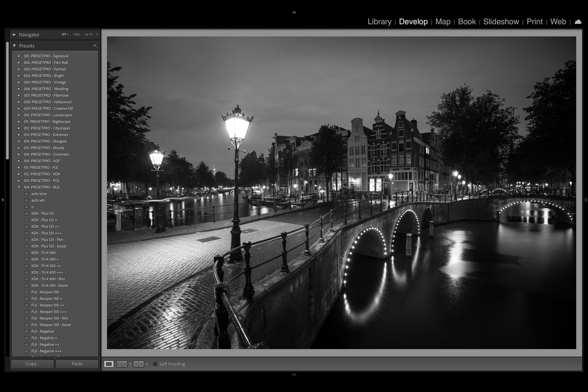Collapse the Presets panel
Image resolution: width=588 pixels, height=392 pixels.
click(x=14, y=46)
